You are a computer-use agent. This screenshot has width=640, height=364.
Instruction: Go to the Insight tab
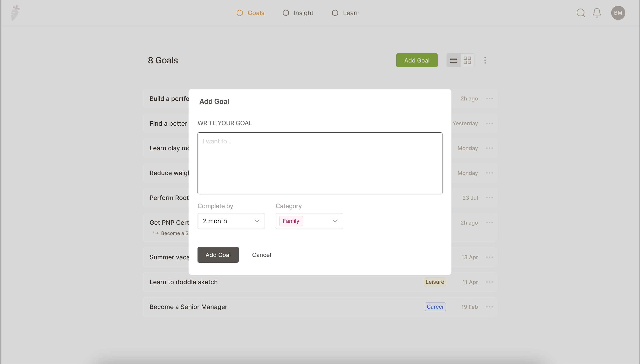298,13
